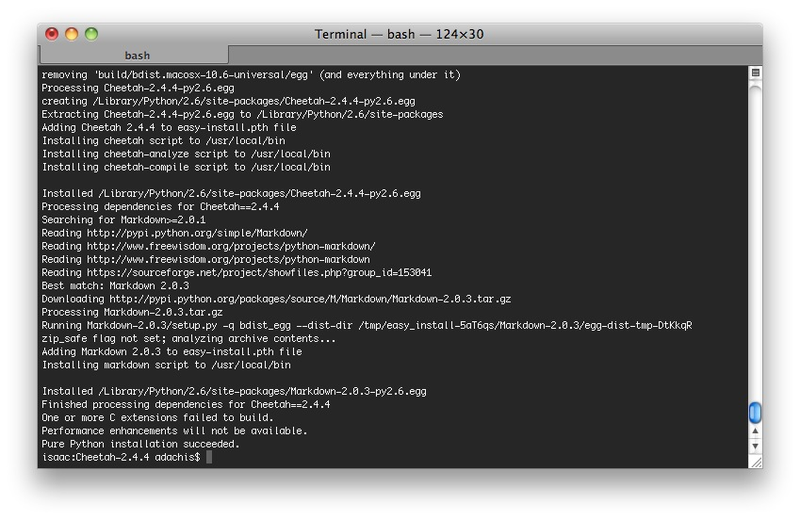Click the empty scrollbar track above thumb
The width and height of the screenshot is (800, 520).
click(755, 240)
